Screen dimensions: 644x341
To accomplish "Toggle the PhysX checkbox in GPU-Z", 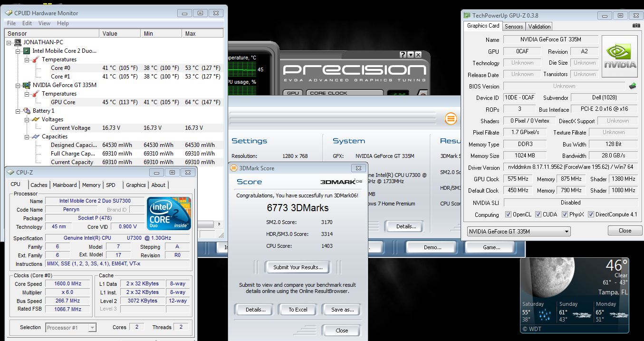I will pyautogui.click(x=565, y=214).
